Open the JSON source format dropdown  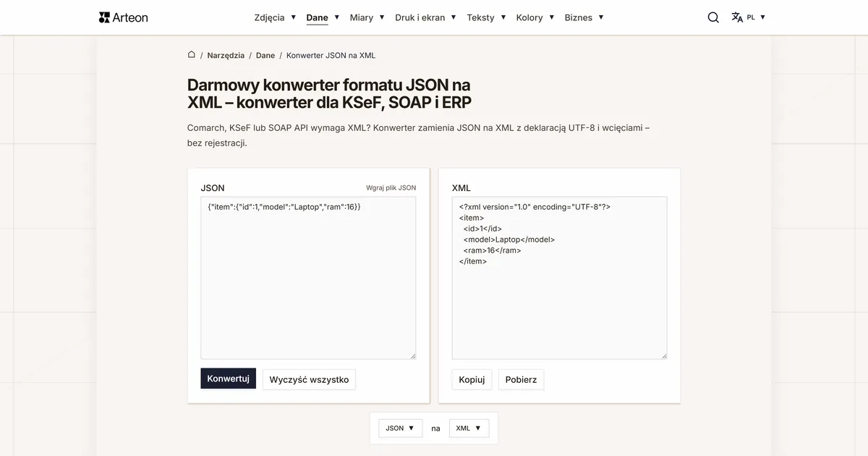pyautogui.click(x=400, y=428)
